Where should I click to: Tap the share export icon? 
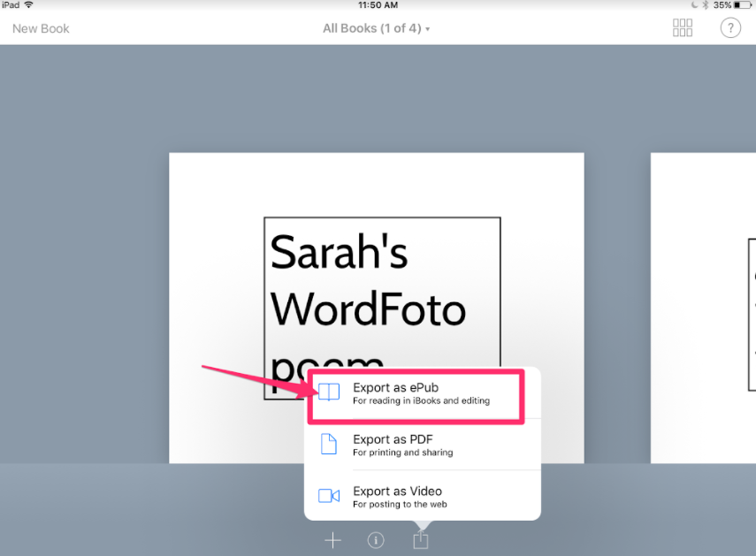point(420,539)
